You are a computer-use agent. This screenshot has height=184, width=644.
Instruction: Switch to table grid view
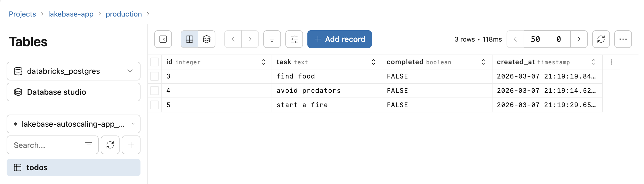click(x=189, y=39)
